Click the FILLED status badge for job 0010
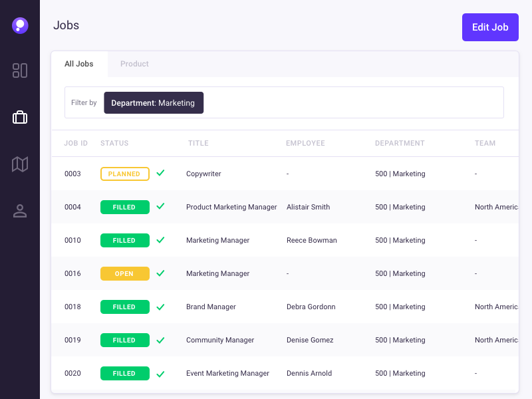The height and width of the screenshot is (399, 532). tap(125, 240)
